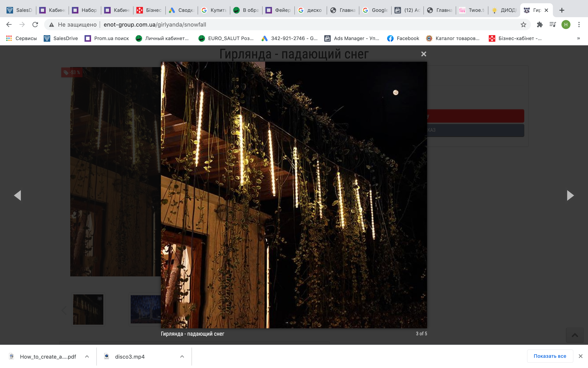
Task: Switch to the Сводка tab
Action: pyautogui.click(x=182, y=10)
